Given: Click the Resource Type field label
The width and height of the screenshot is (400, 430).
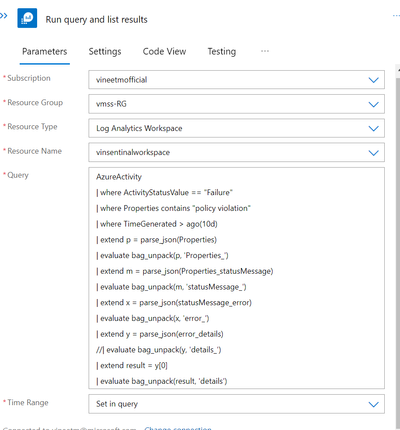Looking at the screenshot, I should [x=32, y=127].
